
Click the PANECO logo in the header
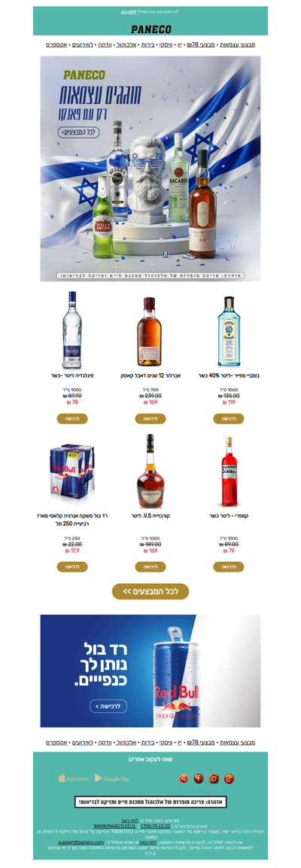pos(150,29)
